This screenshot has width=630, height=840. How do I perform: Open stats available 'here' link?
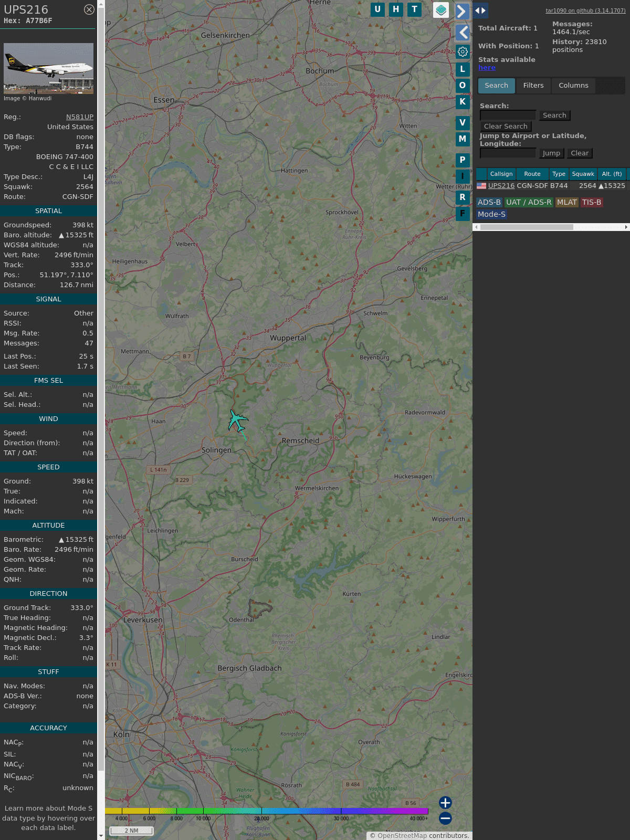pos(487,68)
